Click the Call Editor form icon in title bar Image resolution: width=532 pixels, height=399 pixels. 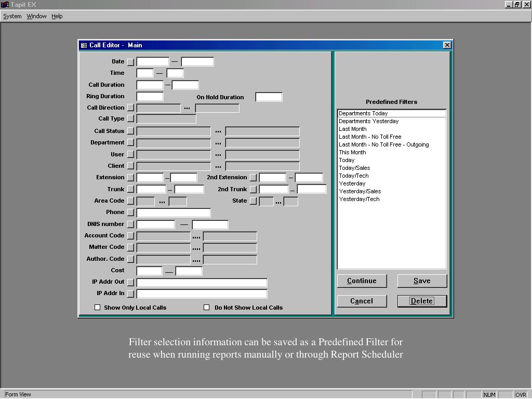pos(84,45)
